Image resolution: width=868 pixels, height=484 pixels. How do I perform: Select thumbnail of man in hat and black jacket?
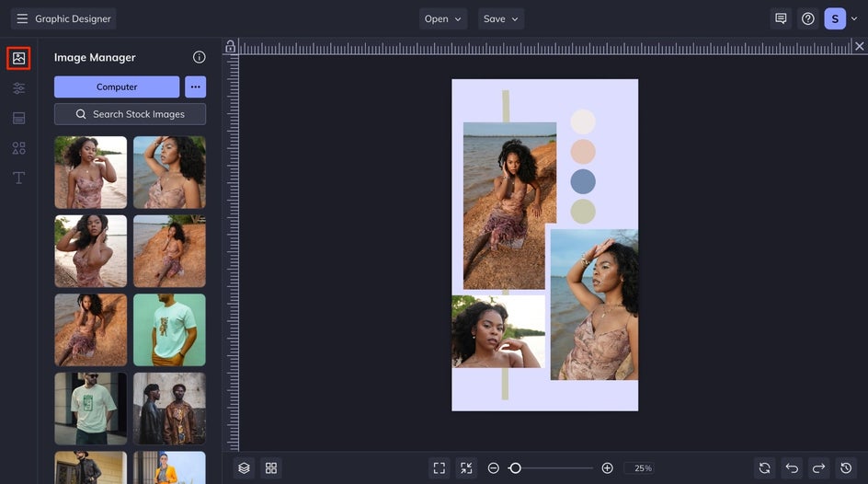[91, 467]
